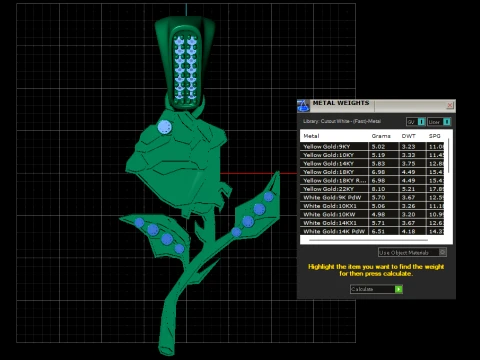
Task: Click the Metal column header
Action: (311, 136)
